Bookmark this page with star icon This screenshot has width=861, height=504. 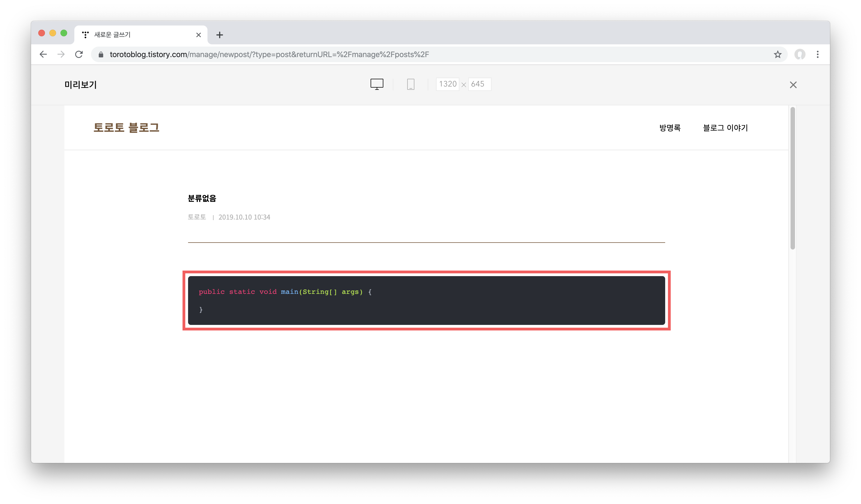778,54
